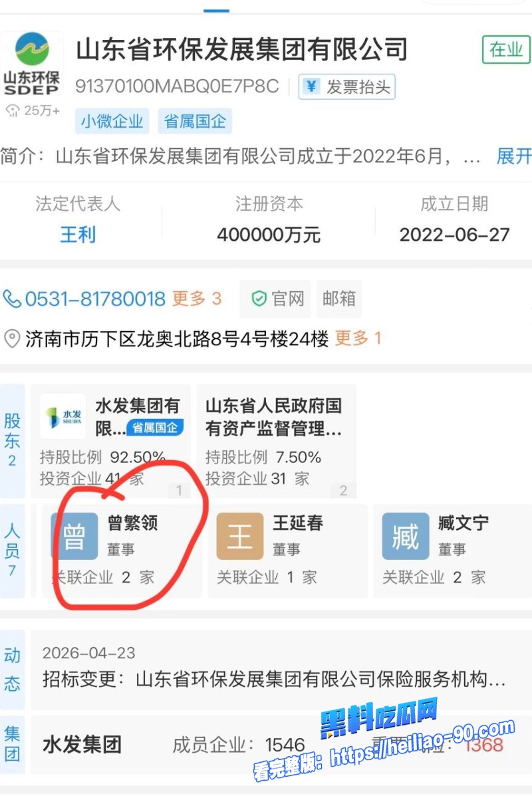Tap the 发票抬头 invoice title button

(346, 87)
